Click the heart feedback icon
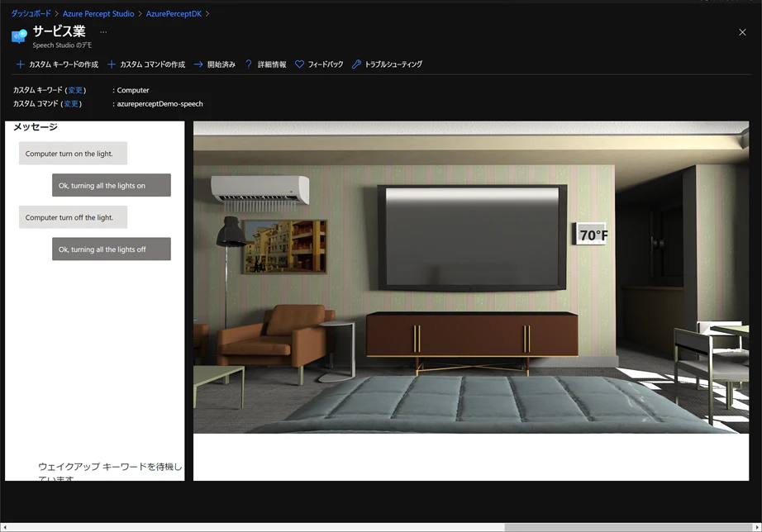This screenshot has width=762, height=532. [x=299, y=64]
